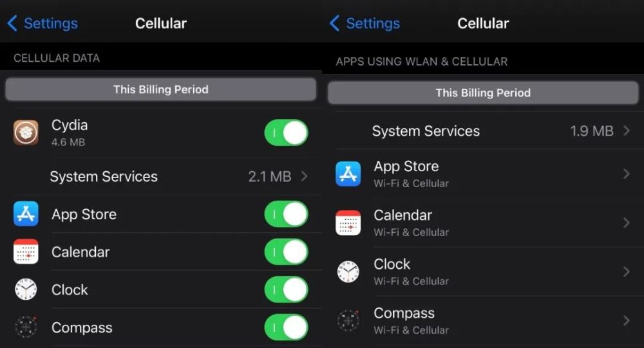Screen dimensions: 644x348
Task: Expand App Store Wi-Fi & Cellular chevron
Action: click(626, 174)
